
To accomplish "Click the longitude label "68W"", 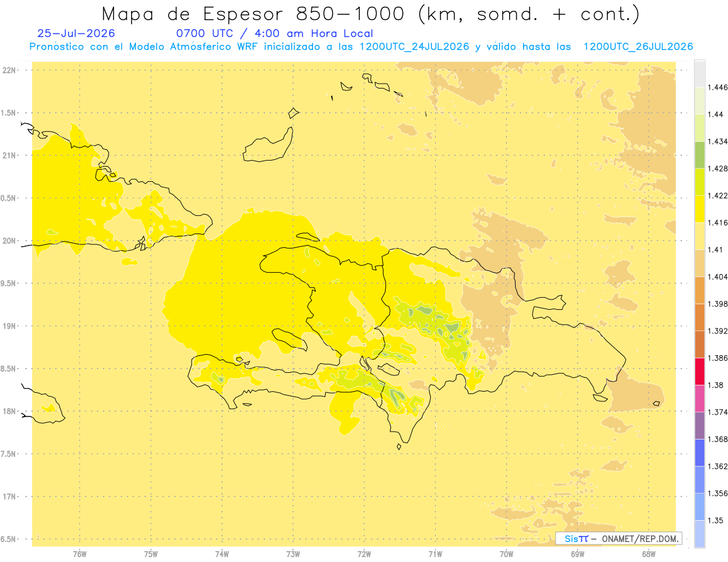I will pos(649,555).
